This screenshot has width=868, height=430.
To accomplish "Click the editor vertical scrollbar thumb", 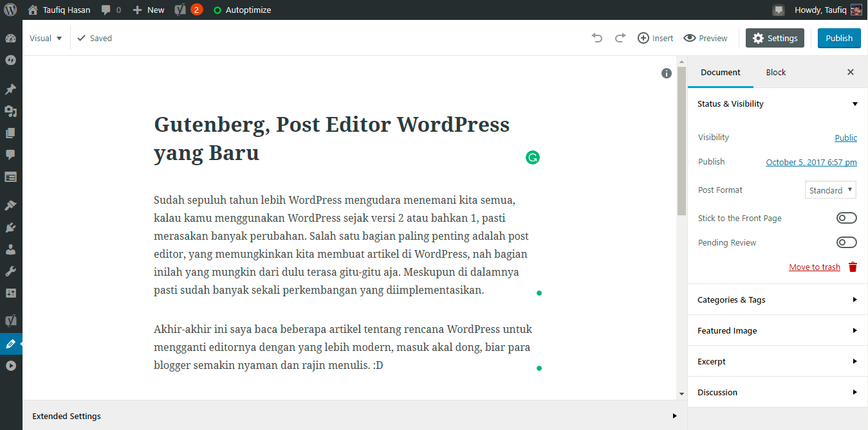I will tap(681, 141).
